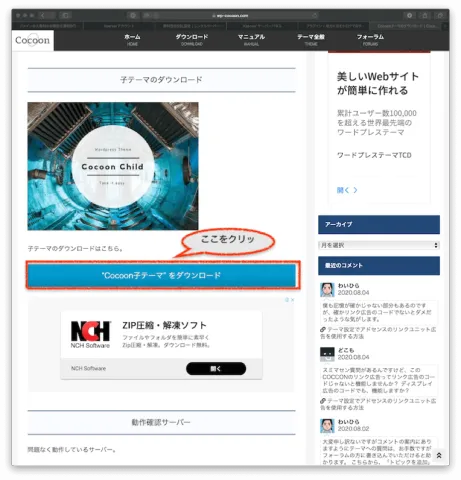Open the ダウンロード DOWNLOAD nav item

tap(192, 40)
